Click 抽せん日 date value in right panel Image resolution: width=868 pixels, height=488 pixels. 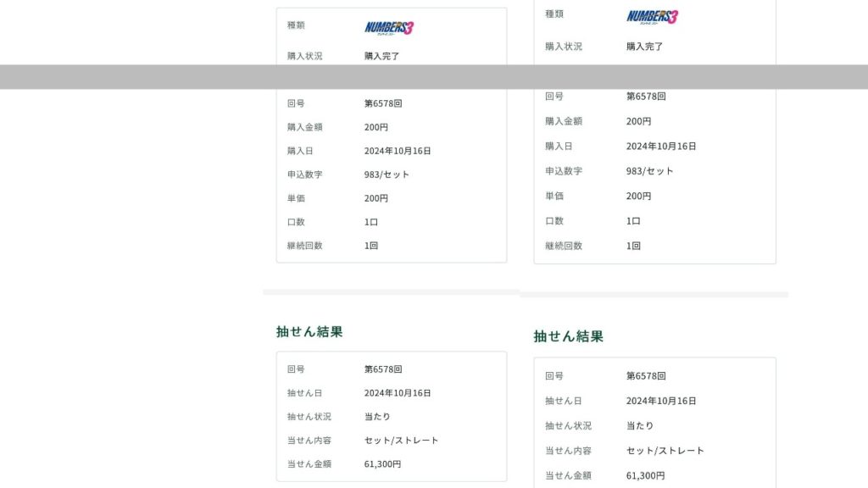pos(661,401)
